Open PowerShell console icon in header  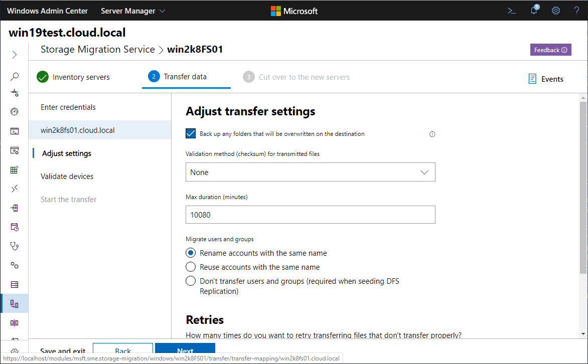[512, 11]
